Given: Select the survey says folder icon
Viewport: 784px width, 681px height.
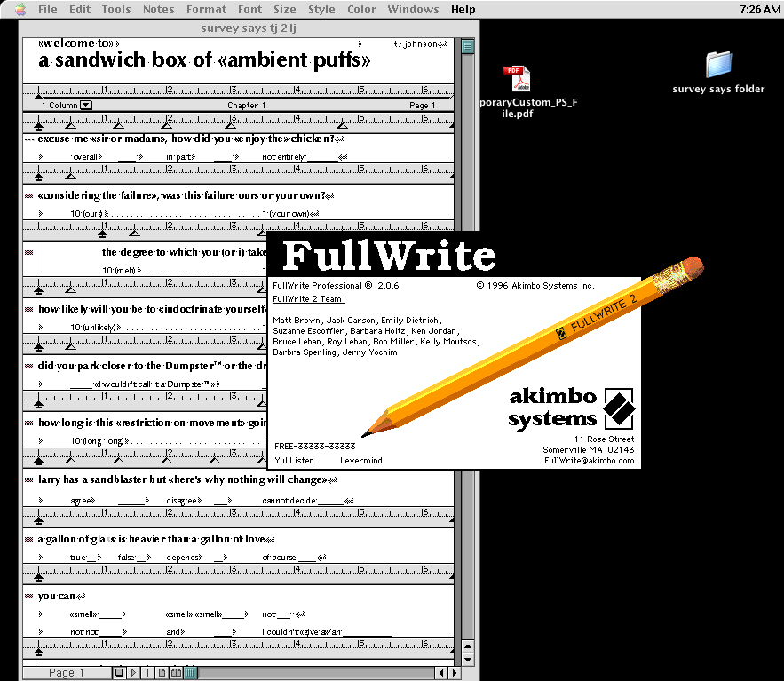Looking at the screenshot, I should coord(718,65).
